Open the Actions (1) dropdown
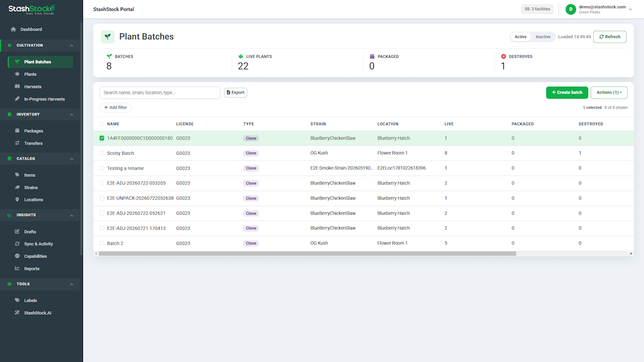 click(609, 93)
